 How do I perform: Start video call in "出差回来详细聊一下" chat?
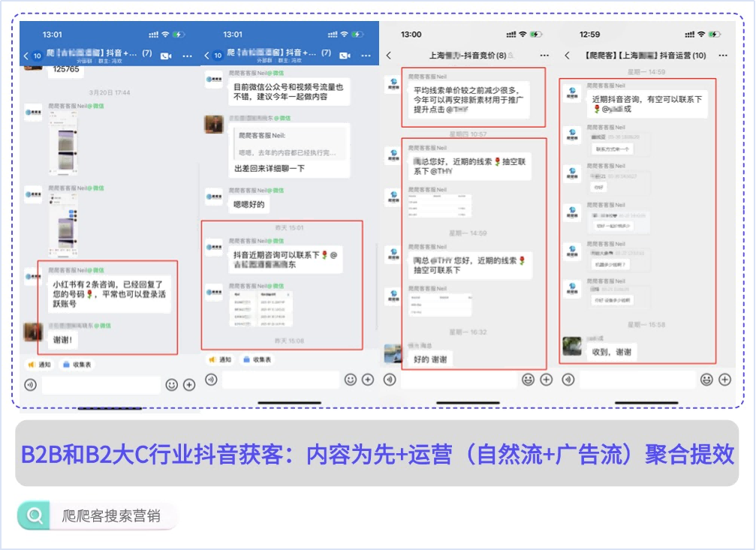345,56
